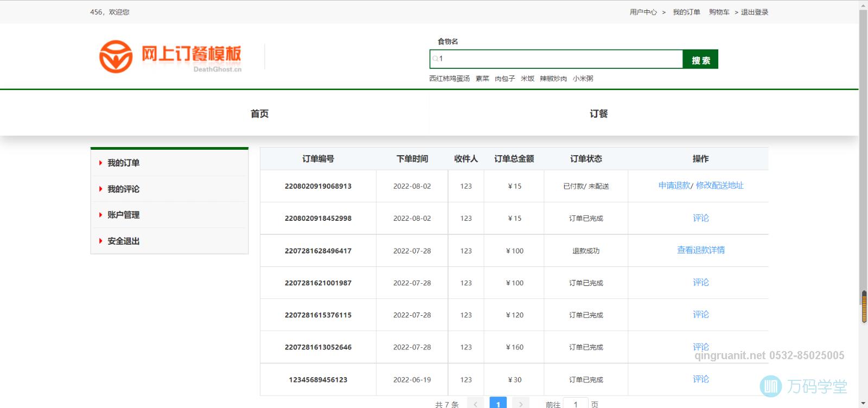Viewport: 868px width, 408px height.
Task: Click order number 2208020919068913
Action: coord(318,186)
